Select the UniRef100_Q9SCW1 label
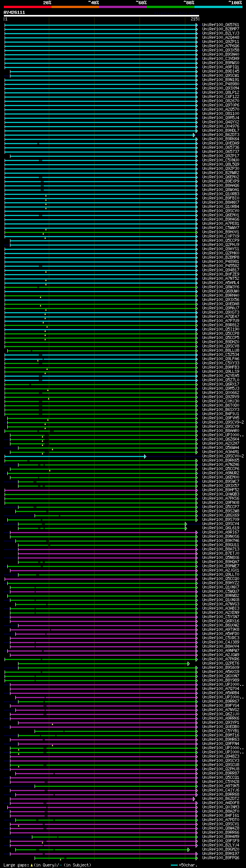Viewport: 246px width, 868px height. pyautogui.click(x=221, y=75)
